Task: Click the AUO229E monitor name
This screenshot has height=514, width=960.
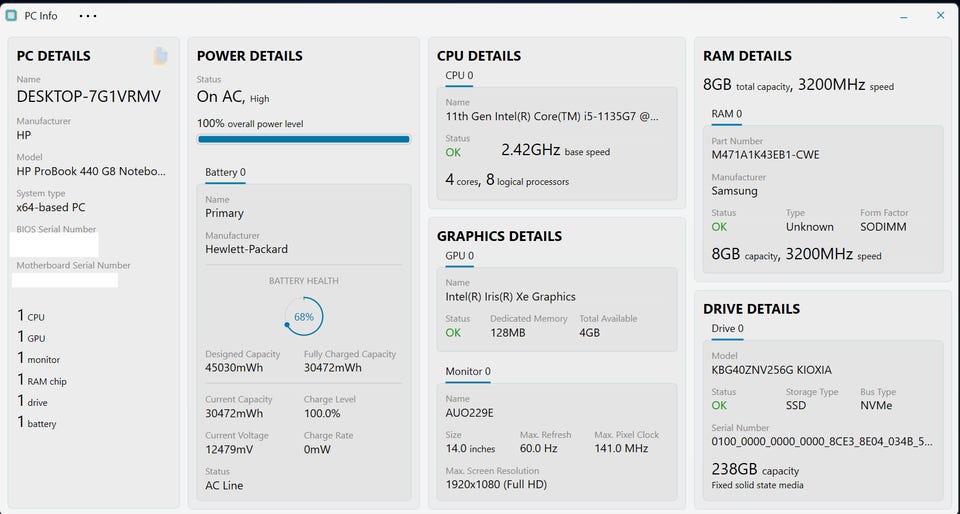Action: point(469,413)
